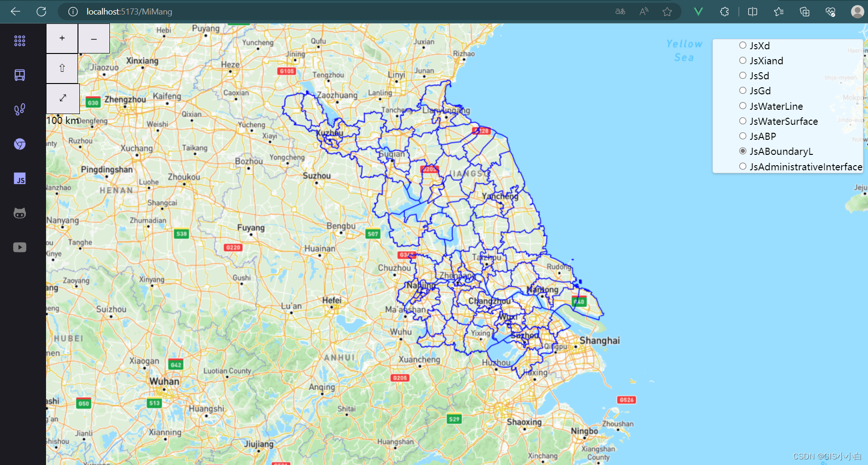
Task: Click the Pingdingshan label on the map
Action: click(107, 169)
